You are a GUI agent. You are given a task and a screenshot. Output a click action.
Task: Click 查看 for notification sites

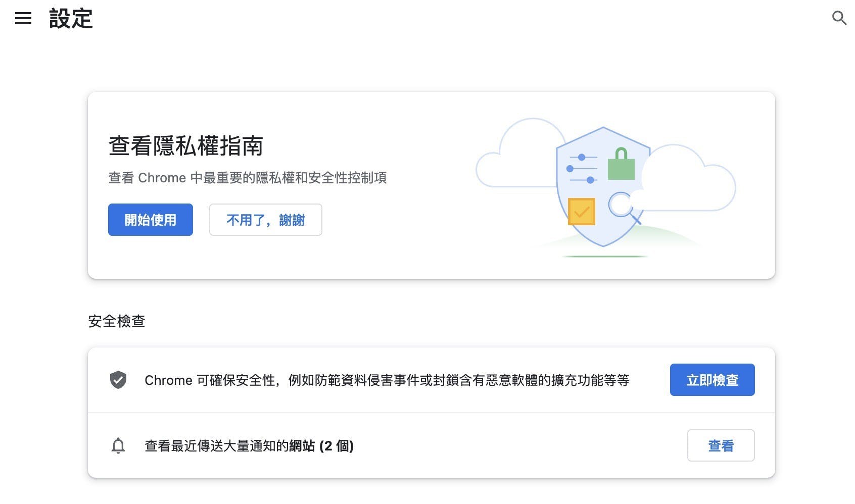click(721, 445)
